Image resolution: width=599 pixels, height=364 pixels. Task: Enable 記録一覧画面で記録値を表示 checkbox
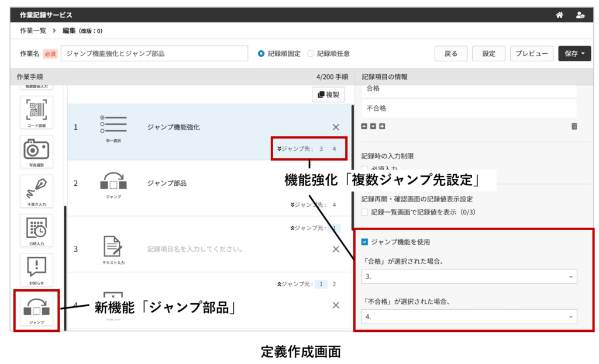365,212
